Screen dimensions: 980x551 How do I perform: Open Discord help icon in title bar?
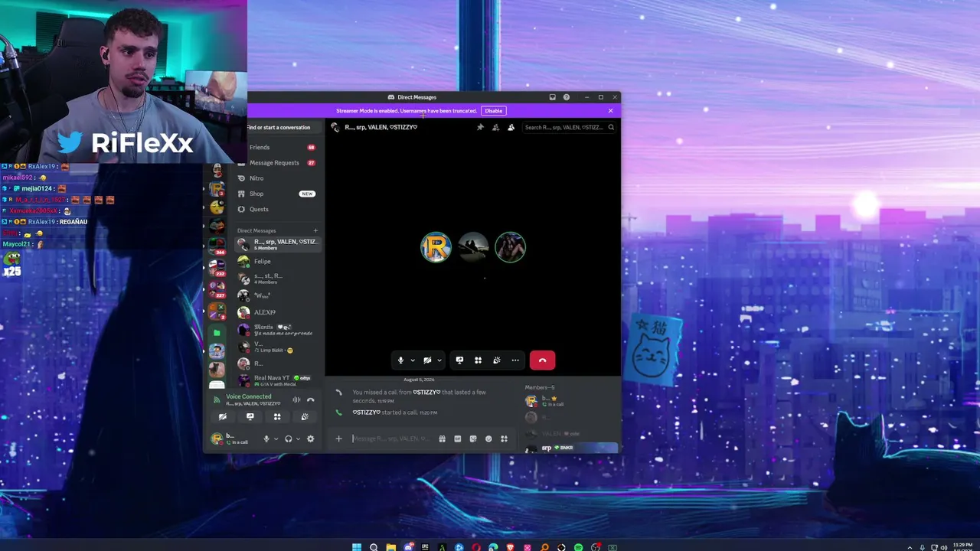pyautogui.click(x=567, y=97)
